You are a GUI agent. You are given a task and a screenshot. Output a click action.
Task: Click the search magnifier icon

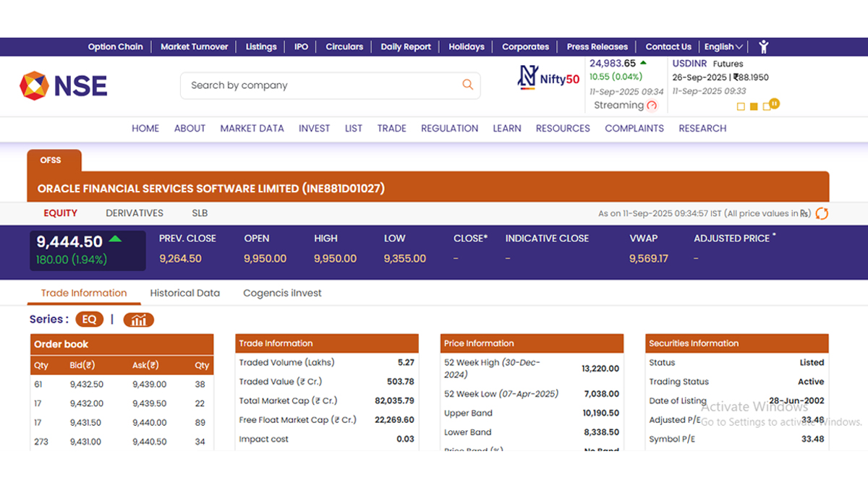pos(467,85)
